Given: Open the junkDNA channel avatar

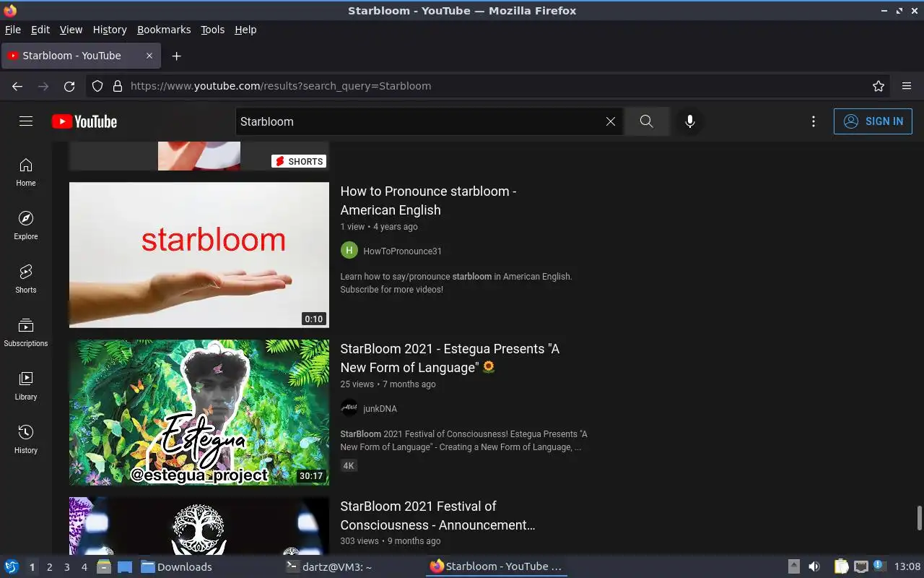Looking at the screenshot, I should [349, 408].
